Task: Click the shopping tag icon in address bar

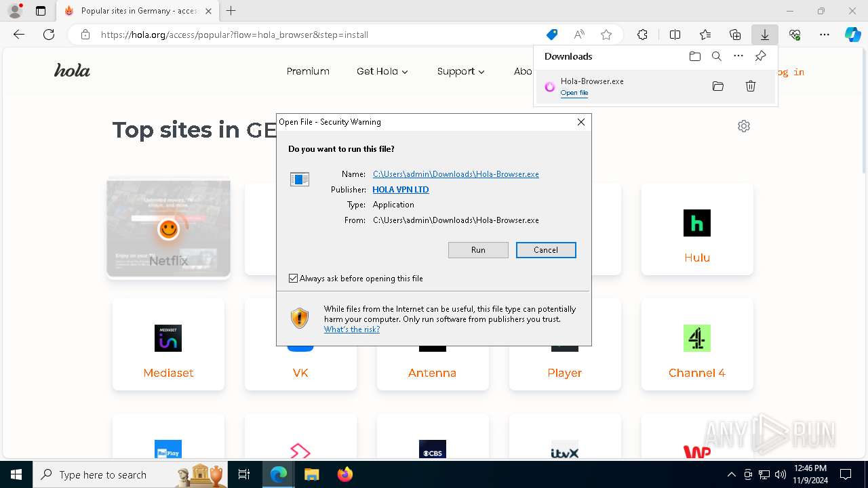Action: pyautogui.click(x=552, y=35)
